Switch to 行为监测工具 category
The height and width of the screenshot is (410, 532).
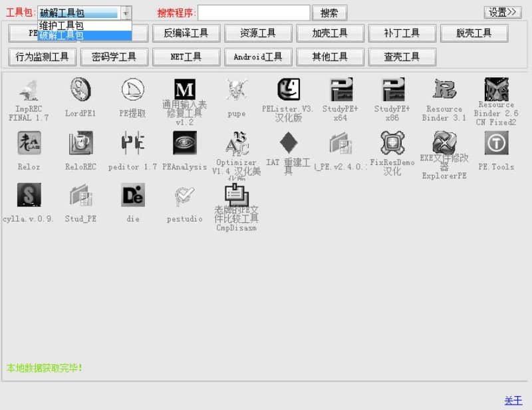42,57
